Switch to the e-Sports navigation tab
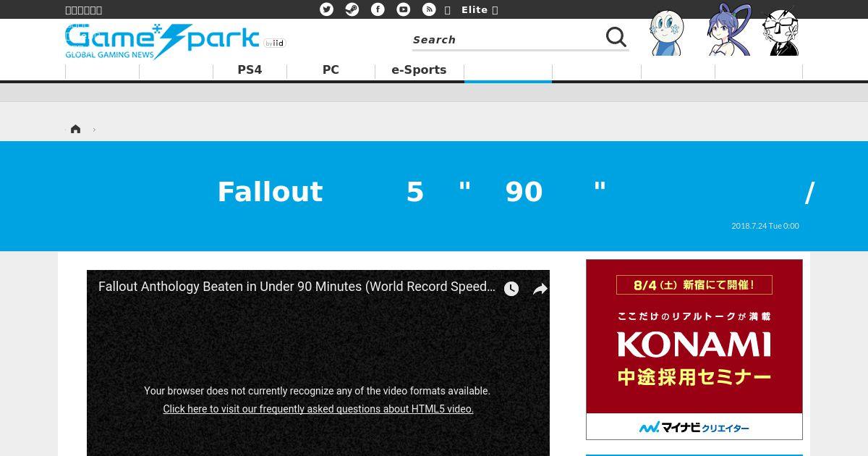This screenshot has width=868, height=456. [x=419, y=70]
